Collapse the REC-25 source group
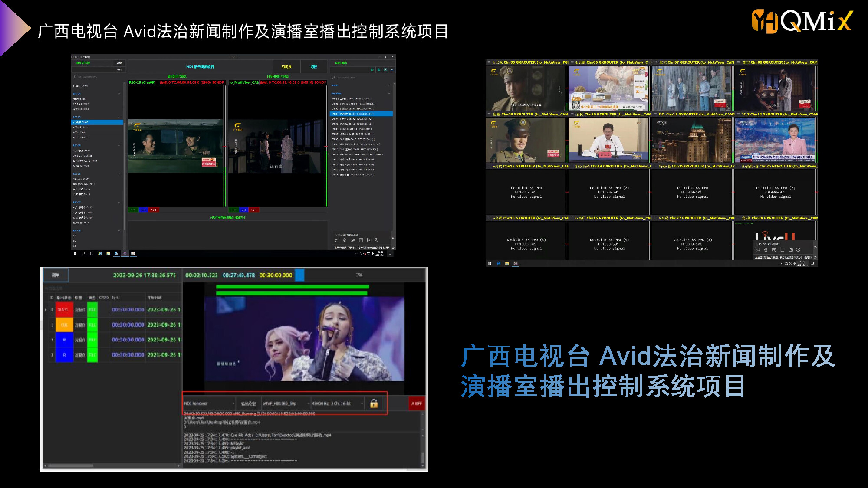 119,117
